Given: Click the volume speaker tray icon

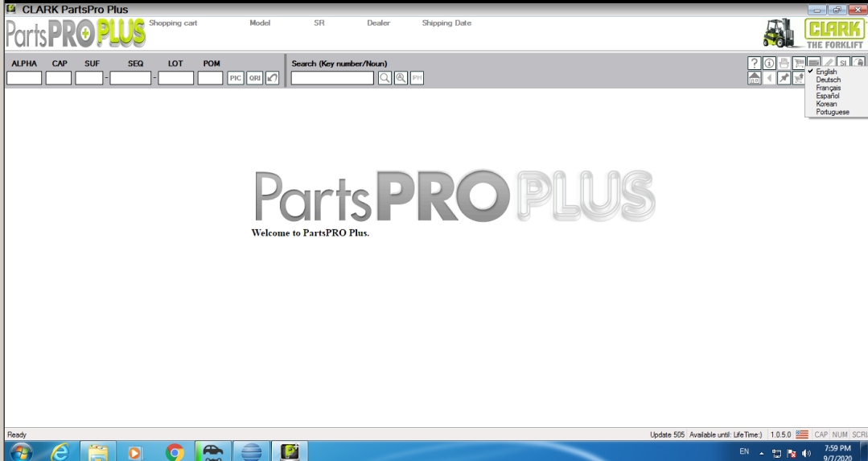Looking at the screenshot, I should click(806, 453).
